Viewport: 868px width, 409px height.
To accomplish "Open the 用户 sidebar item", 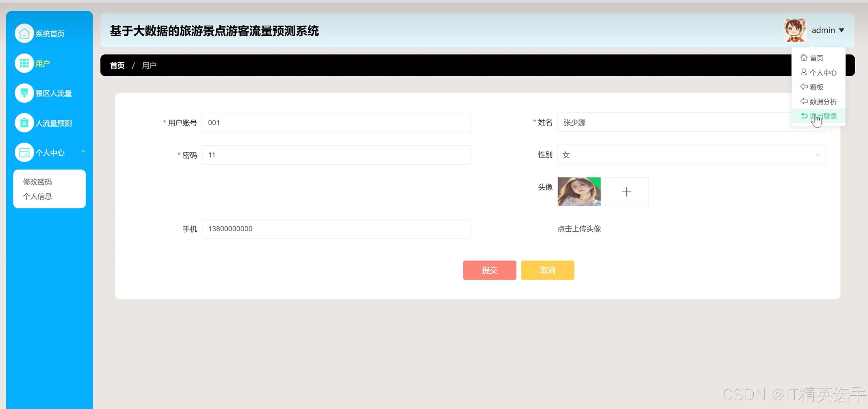I will 43,63.
